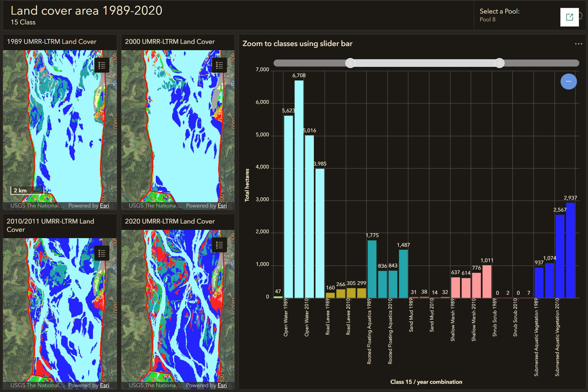
Task: Follow the Esri link on the 2000 map
Action: (222, 205)
